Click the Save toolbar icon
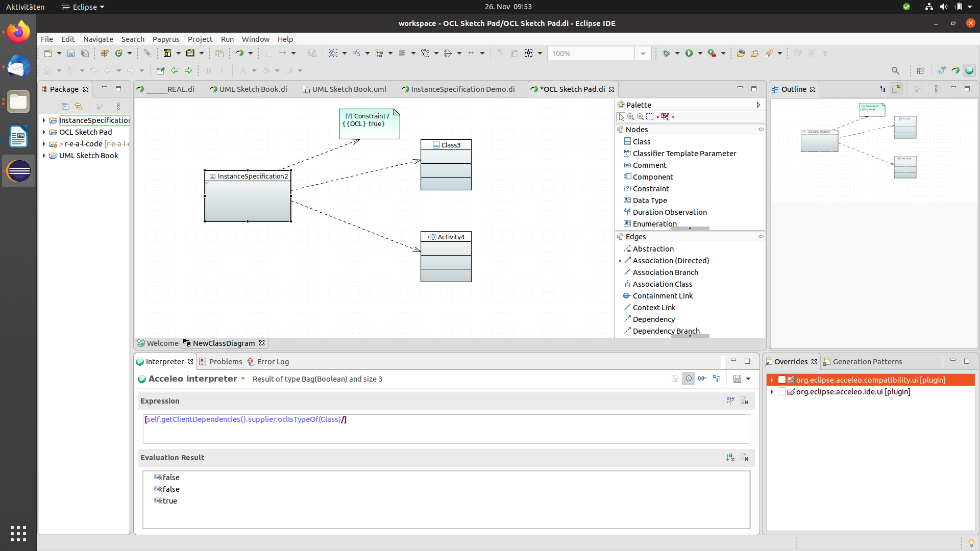The image size is (980, 551). (x=71, y=53)
